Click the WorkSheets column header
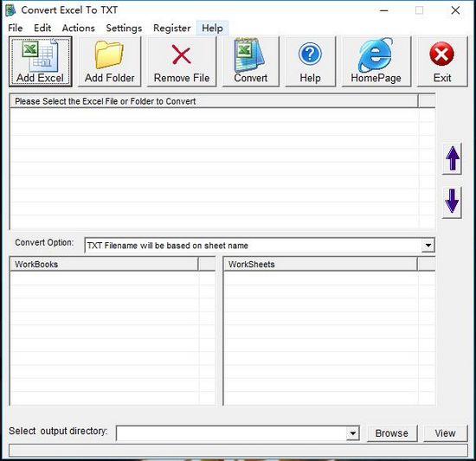Image resolution: width=476 pixels, height=461 pixels. [320, 264]
